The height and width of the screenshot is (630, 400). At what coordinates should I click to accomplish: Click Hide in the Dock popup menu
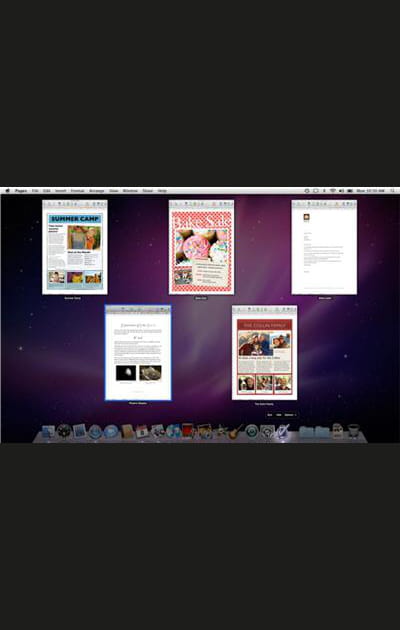(279, 415)
